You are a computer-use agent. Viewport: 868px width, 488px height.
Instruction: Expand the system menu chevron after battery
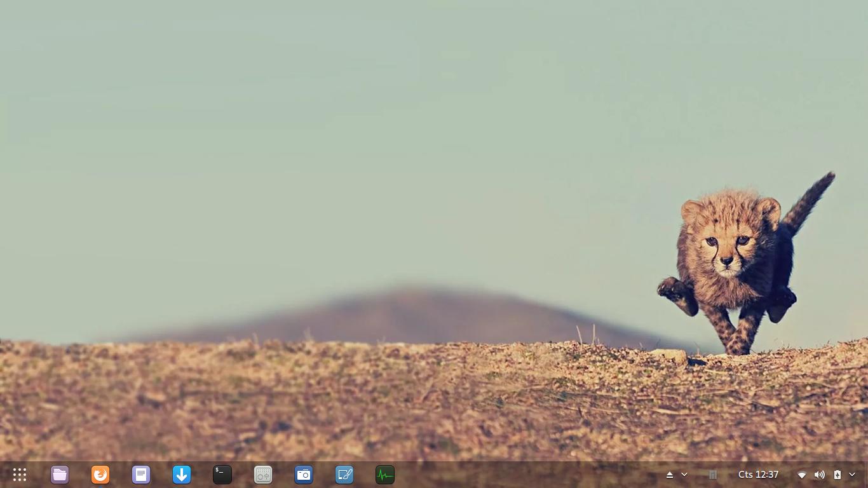pos(852,475)
